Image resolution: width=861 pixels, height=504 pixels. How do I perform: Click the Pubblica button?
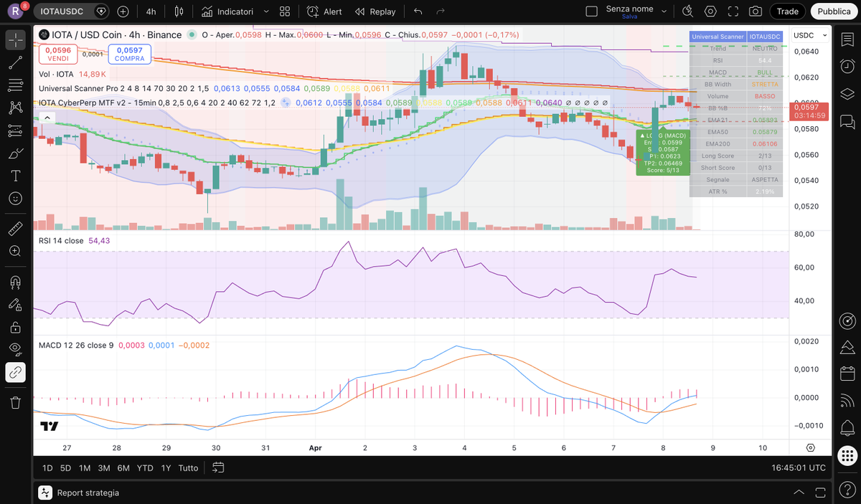tap(834, 11)
